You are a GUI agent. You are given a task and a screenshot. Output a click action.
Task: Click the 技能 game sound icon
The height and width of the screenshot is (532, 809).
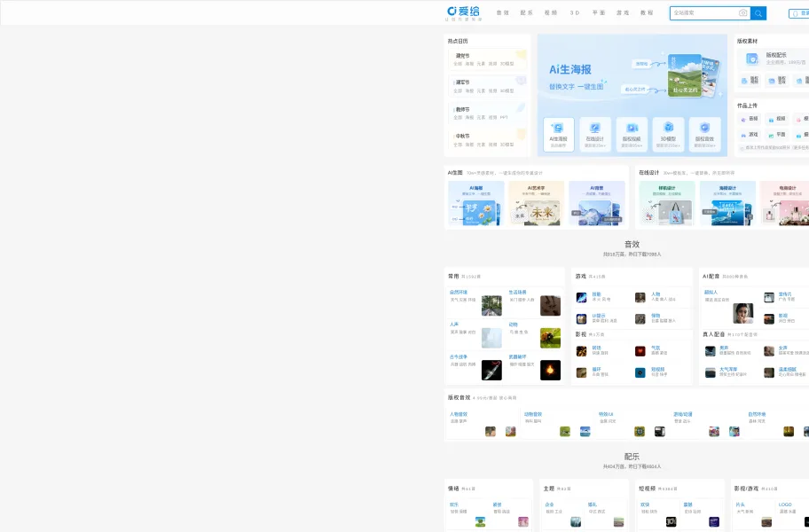(x=582, y=297)
